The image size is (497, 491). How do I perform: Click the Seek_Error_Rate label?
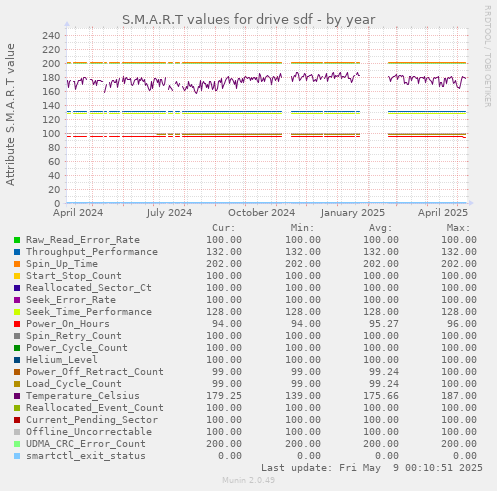point(71,300)
